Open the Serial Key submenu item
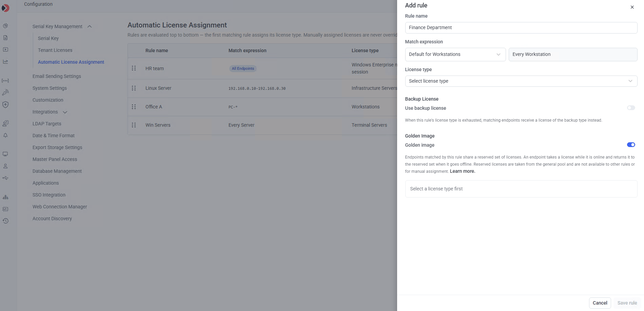The height and width of the screenshot is (311, 644). (x=48, y=38)
